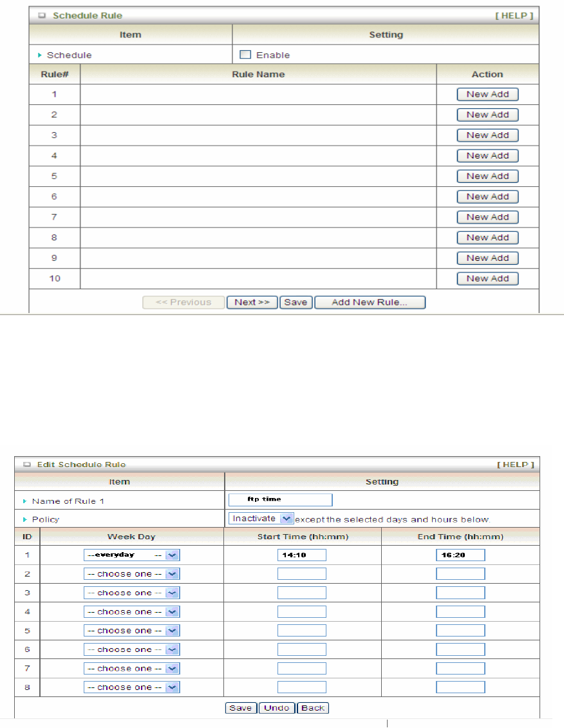The width and height of the screenshot is (564, 728).
Task: Click start time field for ID 8
Action: 302,687
